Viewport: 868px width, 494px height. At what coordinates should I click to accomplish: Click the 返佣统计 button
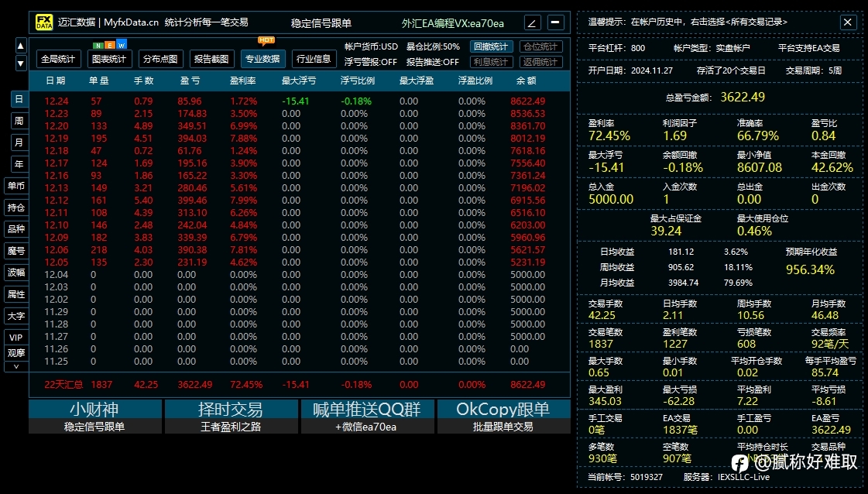click(x=540, y=62)
